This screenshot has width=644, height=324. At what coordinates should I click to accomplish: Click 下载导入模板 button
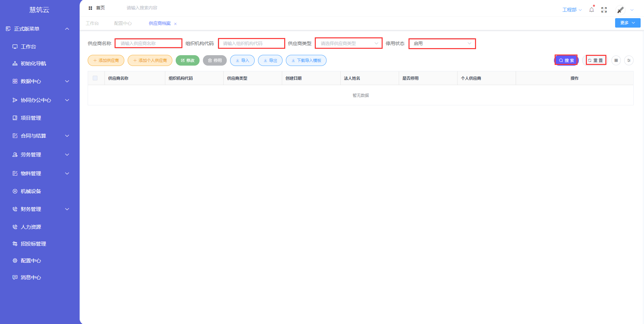[x=306, y=61]
